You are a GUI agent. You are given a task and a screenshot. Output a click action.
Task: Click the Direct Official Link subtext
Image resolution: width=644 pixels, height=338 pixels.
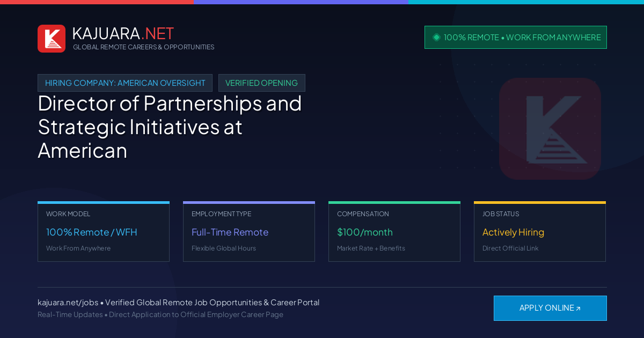510,248
